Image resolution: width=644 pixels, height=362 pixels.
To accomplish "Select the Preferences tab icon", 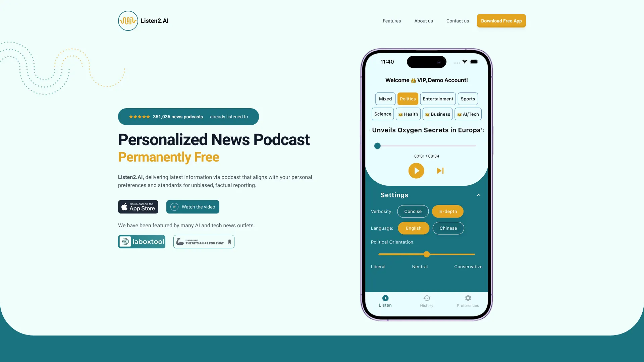I will (468, 298).
